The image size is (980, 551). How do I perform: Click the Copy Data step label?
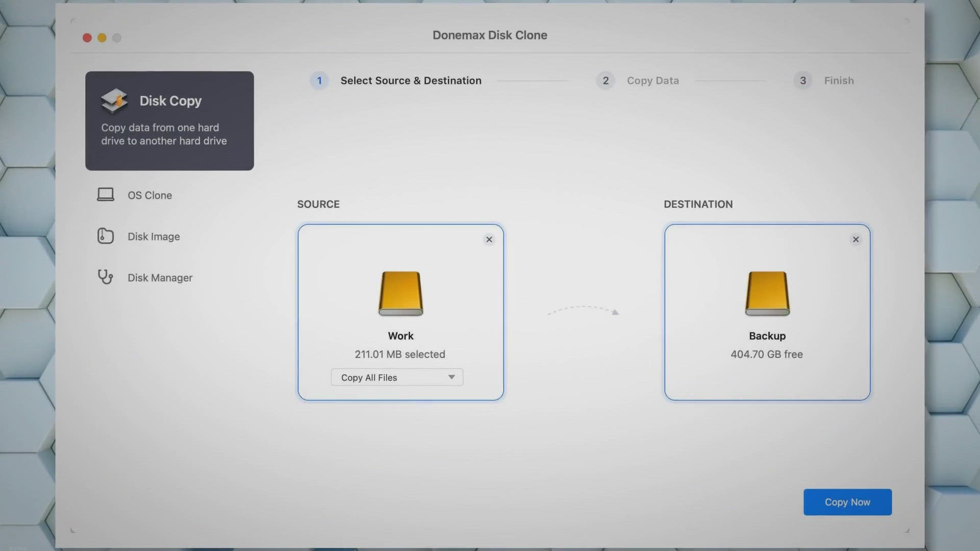click(653, 81)
